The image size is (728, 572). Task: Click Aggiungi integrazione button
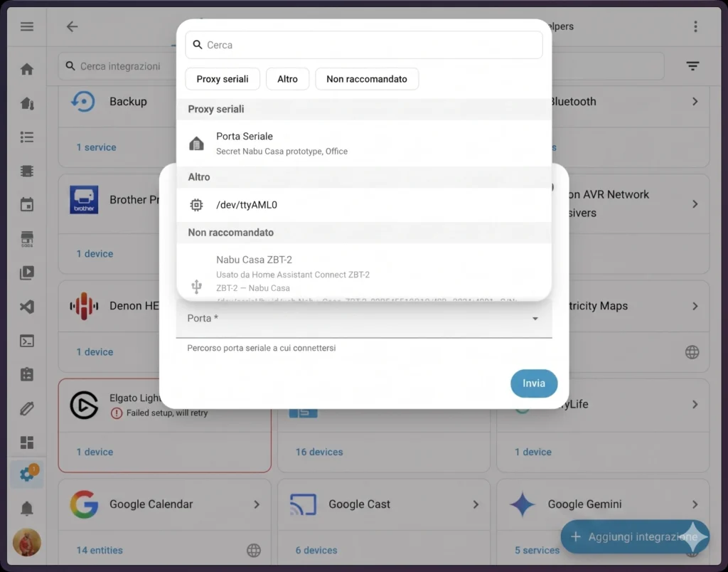click(x=635, y=536)
